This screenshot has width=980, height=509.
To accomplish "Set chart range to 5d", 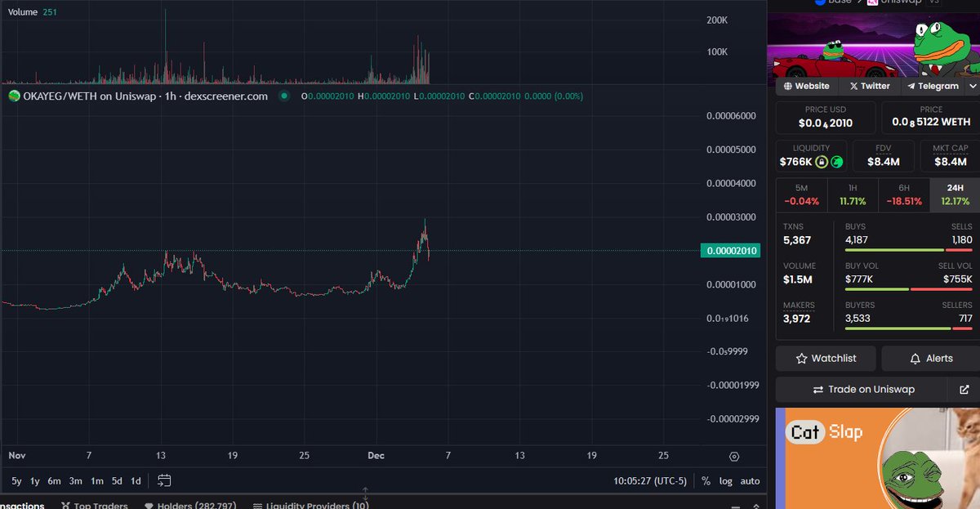I will point(117,481).
